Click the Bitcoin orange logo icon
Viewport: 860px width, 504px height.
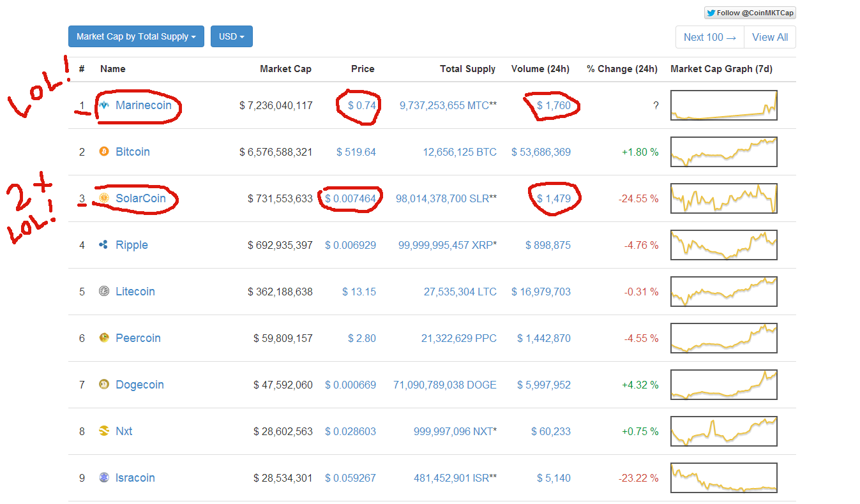104,152
